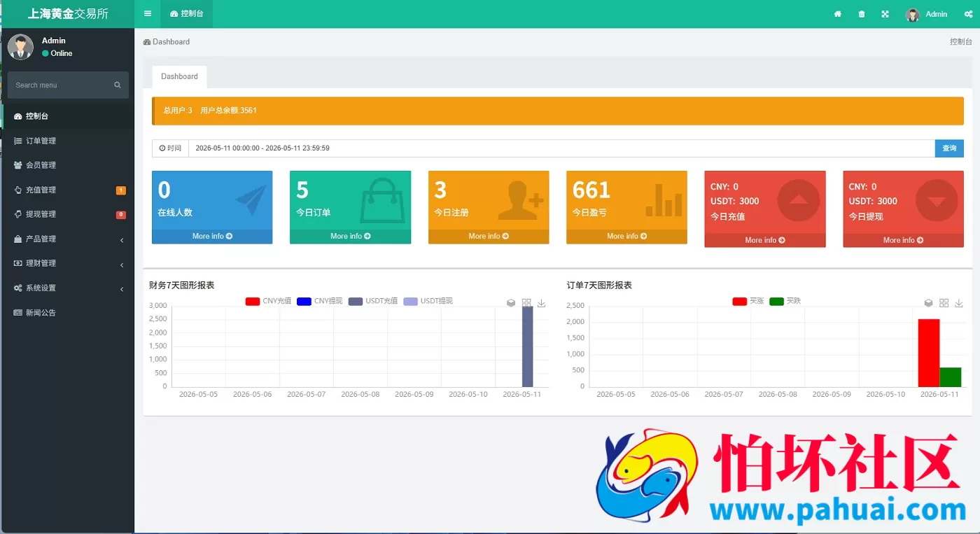
Task: Open 充值管理 in the sidebar
Action: pyautogui.click(x=67, y=190)
